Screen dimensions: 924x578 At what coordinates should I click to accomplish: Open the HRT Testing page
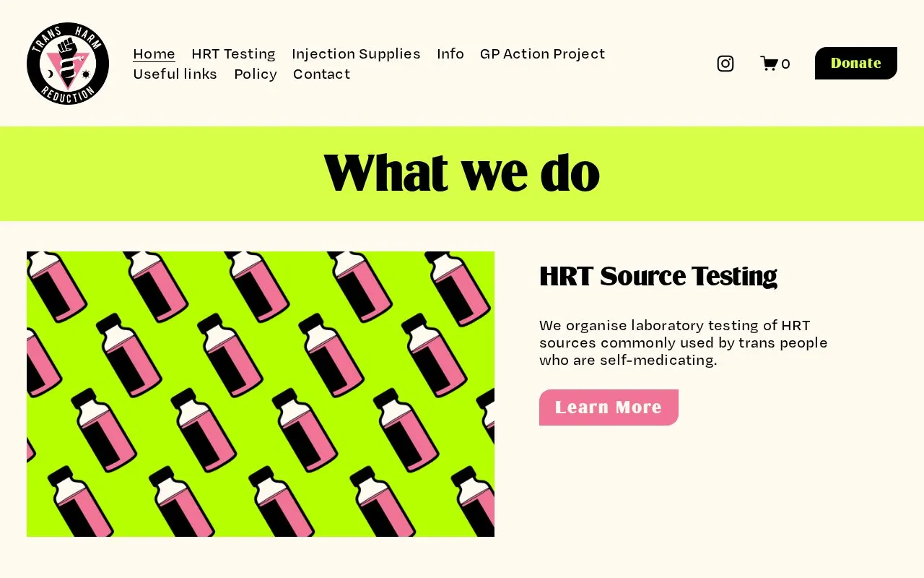tap(233, 54)
